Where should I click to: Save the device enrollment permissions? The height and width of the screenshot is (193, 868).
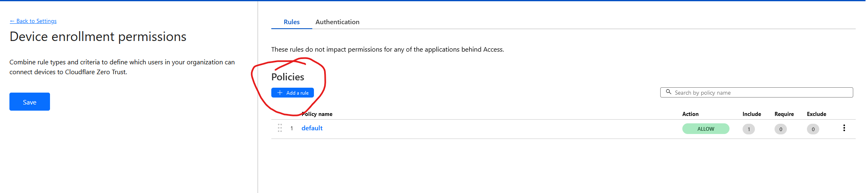pyautogui.click(x=30, y=102)
